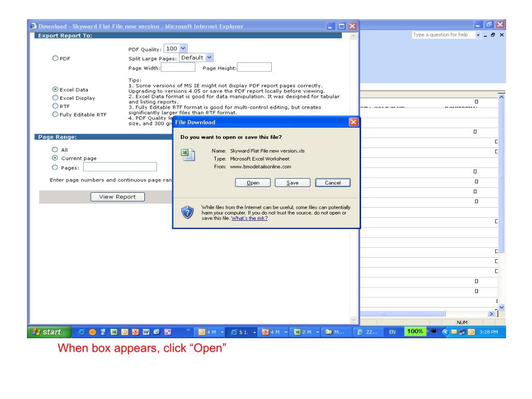
Task: Click the View Report button
Action: 117,197
